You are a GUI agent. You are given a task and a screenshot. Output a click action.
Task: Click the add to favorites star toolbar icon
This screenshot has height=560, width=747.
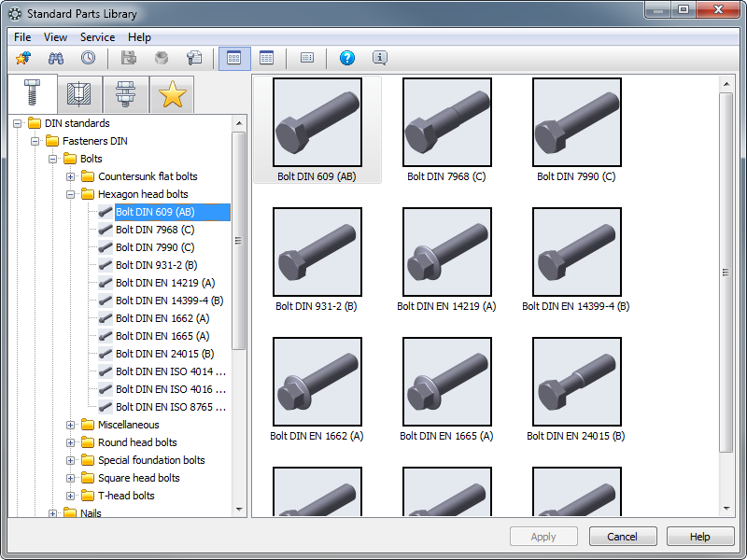pyautogui.click(x=23, y=58)
